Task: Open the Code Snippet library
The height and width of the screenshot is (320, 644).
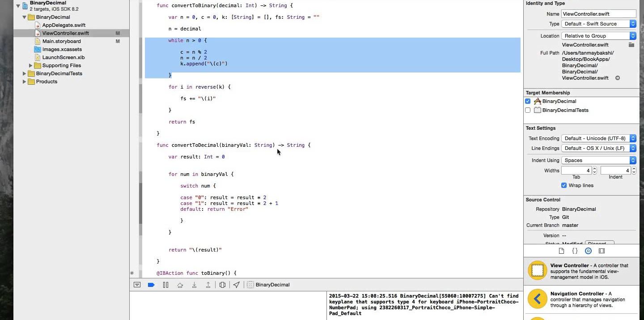Action: coord(575,251)
